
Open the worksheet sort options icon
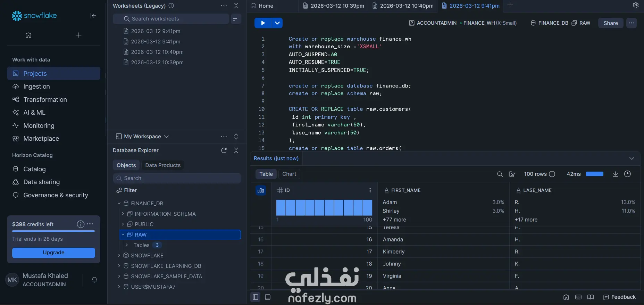236,19
